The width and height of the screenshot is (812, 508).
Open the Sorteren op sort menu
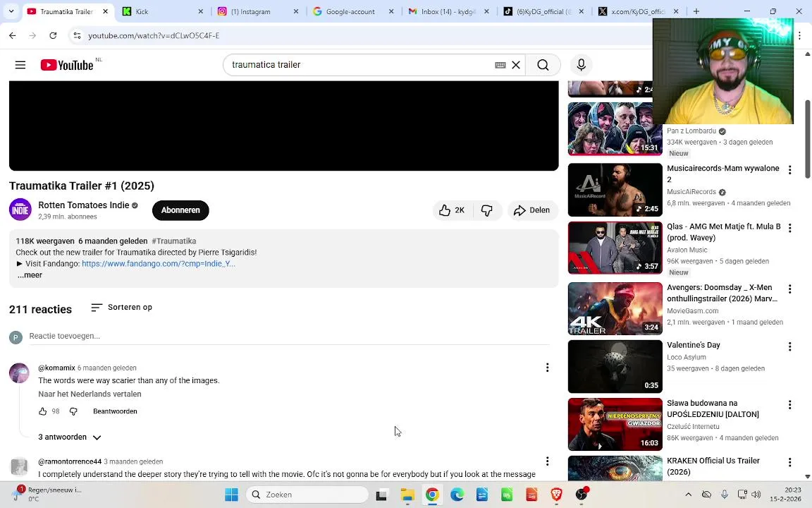[121, 308]
